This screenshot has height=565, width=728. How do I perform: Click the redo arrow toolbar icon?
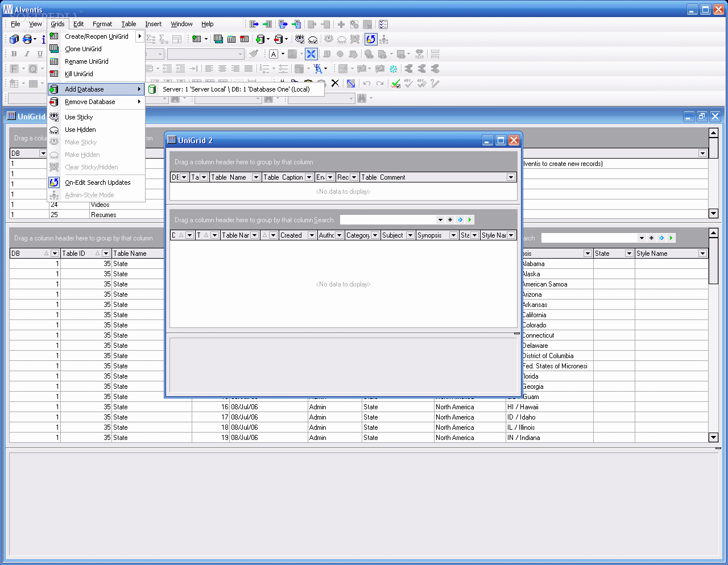coord(380,84)
